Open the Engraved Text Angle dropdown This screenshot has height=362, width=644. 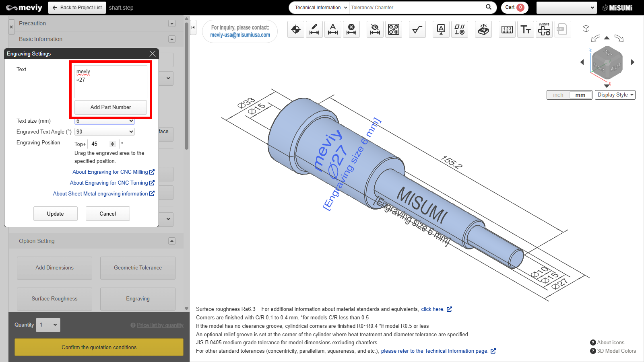coord(105,132)
